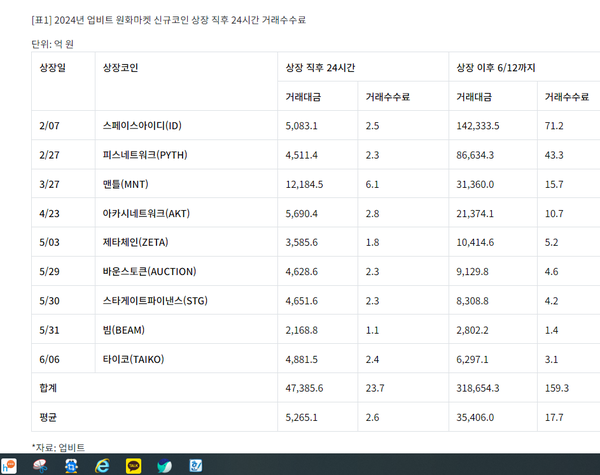Click the listing date 5/30
Screen dimensions: 600x475
[x=49, y=300]
